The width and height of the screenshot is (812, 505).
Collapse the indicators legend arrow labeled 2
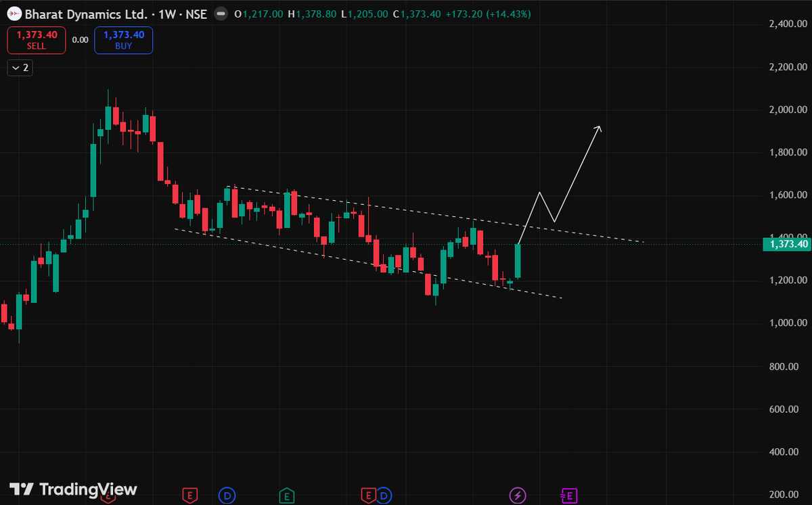tap(20, 68)
